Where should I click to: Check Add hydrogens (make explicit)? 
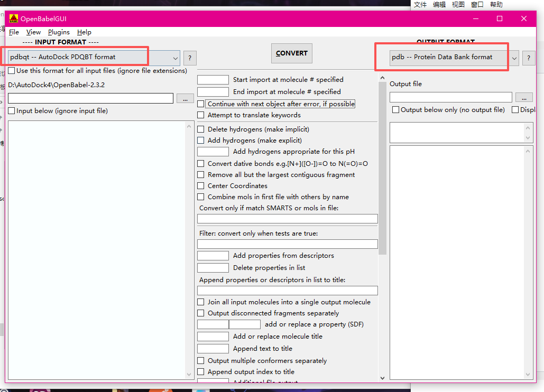click(x=201, y=141)
